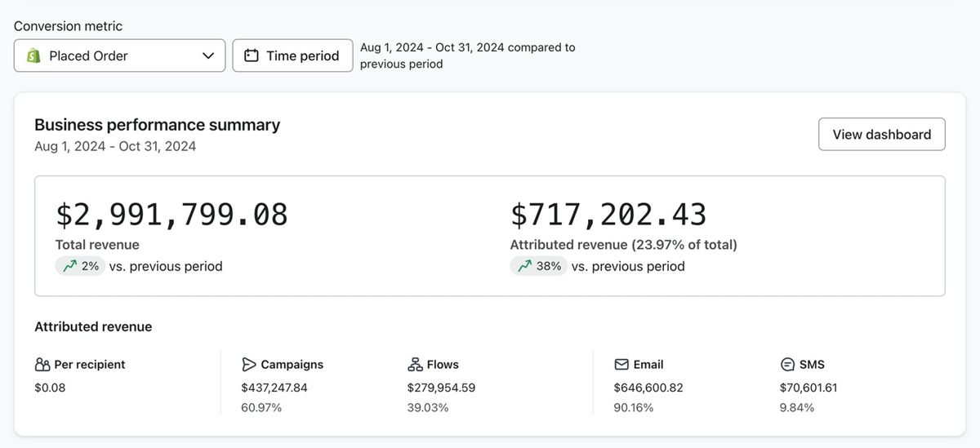Click the Campaigns share 60.97%

(x=261, y=407)
